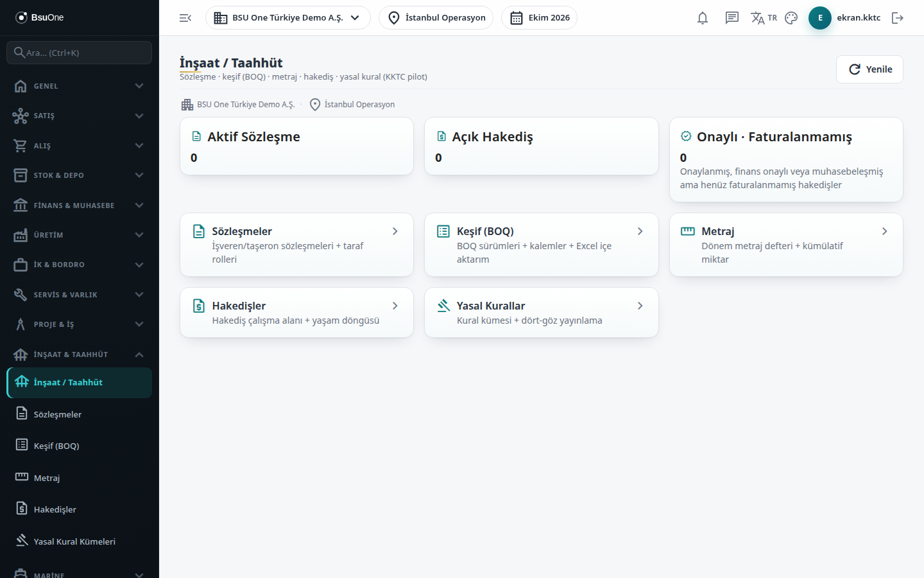Choose the İstanbul Operasyon location selector

pyautogui.click(x=436, y=18)
